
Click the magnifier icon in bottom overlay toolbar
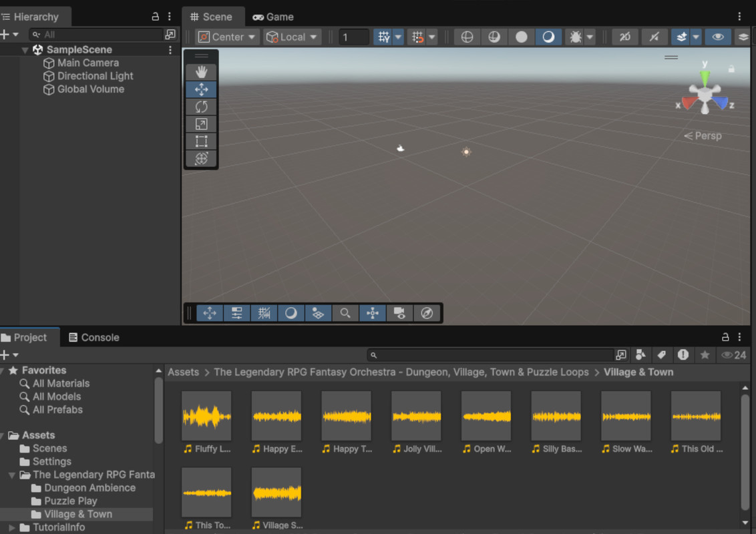(345, 313)
